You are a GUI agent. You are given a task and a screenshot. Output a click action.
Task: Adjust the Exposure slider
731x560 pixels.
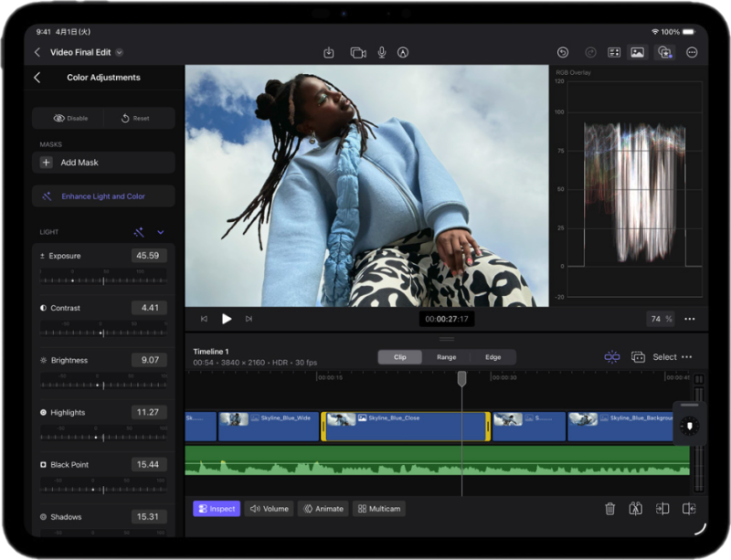[102, 280]
